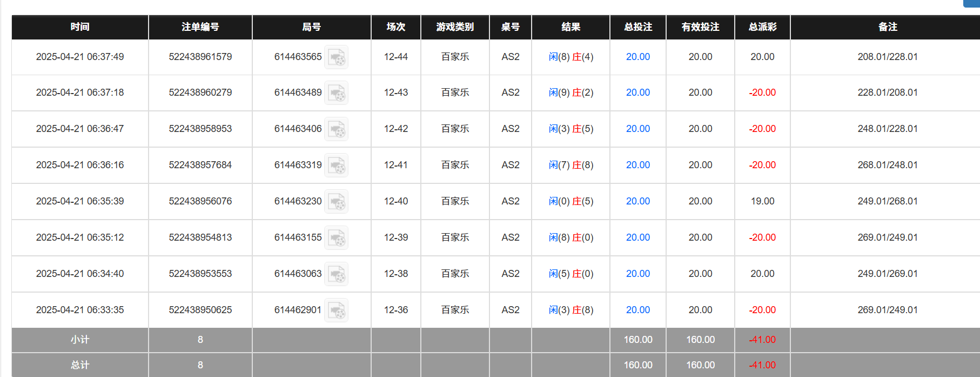Open video replay for round 614463230
Screen dimensions: 980x377
point(338,201)
